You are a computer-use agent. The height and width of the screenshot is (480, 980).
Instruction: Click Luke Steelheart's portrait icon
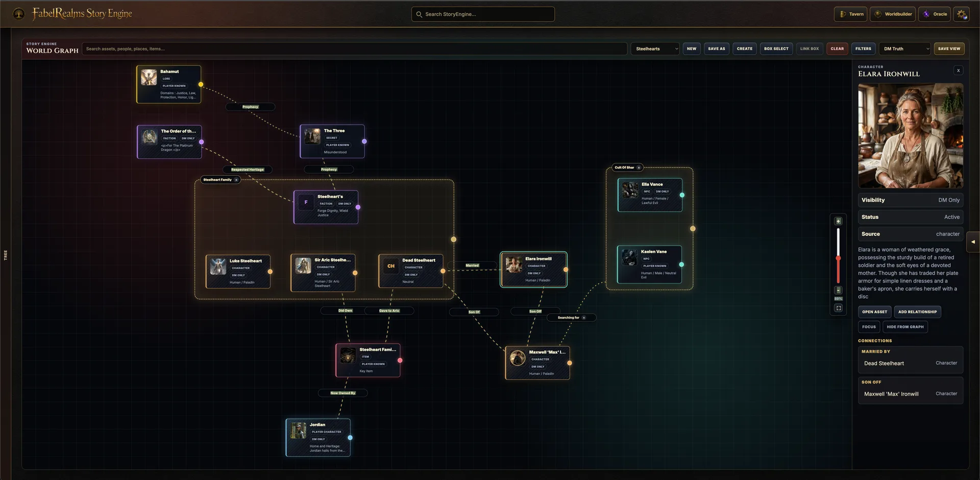point(218,267)
